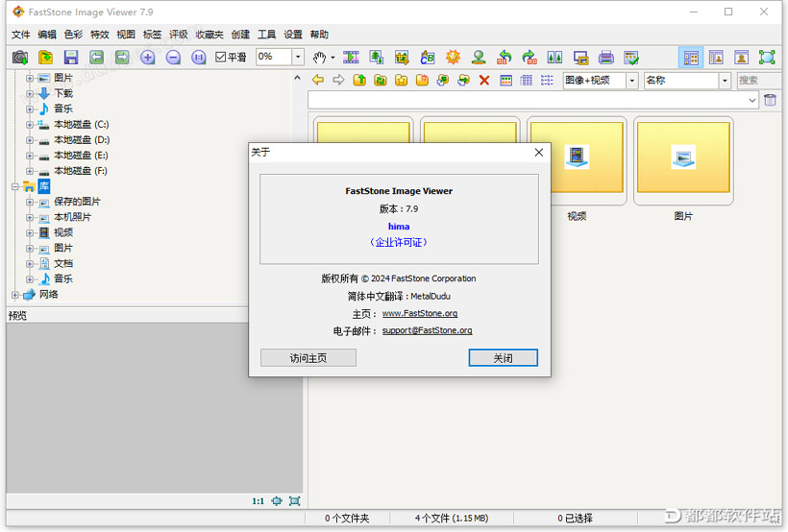The image size is (788, 532).
Task: Click the clone stamp icon
Action: click(x=479, y=58)
